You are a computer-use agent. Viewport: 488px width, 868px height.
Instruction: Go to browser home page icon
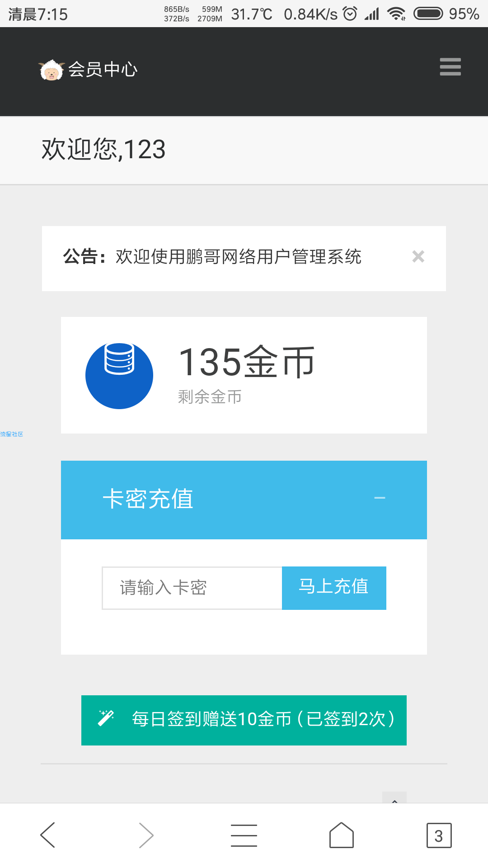coord(342,835)
